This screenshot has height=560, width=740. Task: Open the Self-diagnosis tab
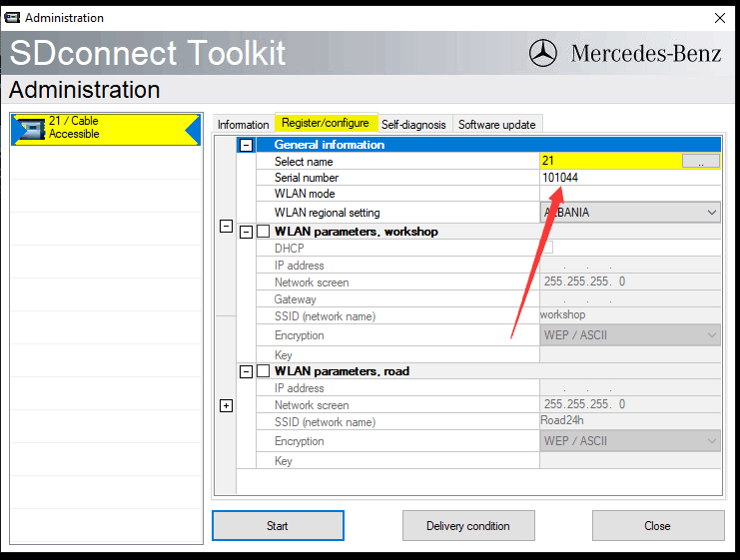415,125
